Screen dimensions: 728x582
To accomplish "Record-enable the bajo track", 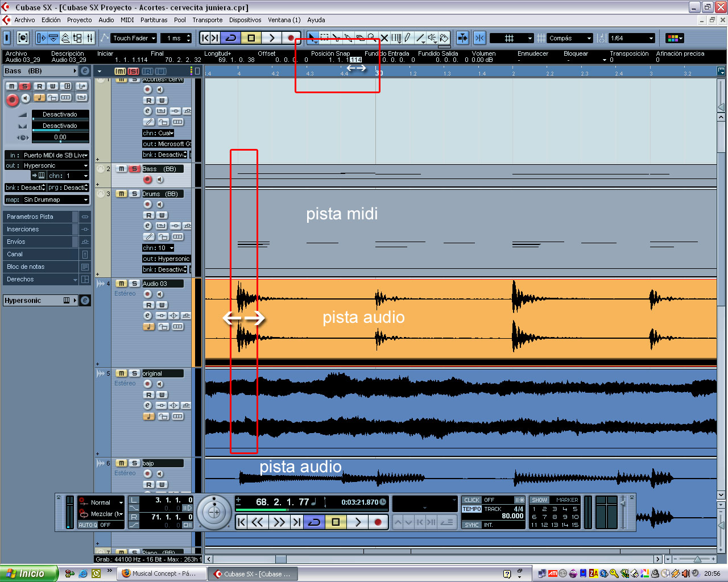I will pyautogui.click(x=147, y=473).
